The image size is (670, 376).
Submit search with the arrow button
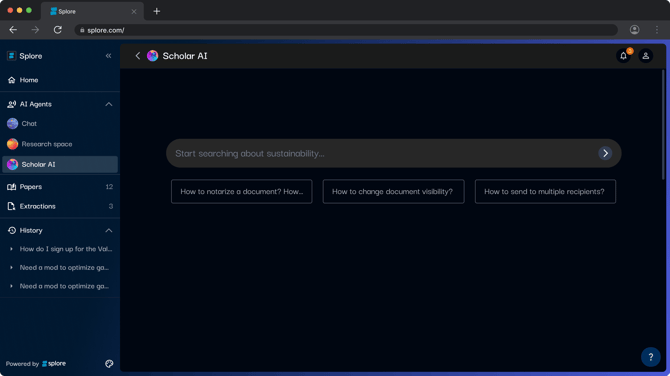point(605,153)
